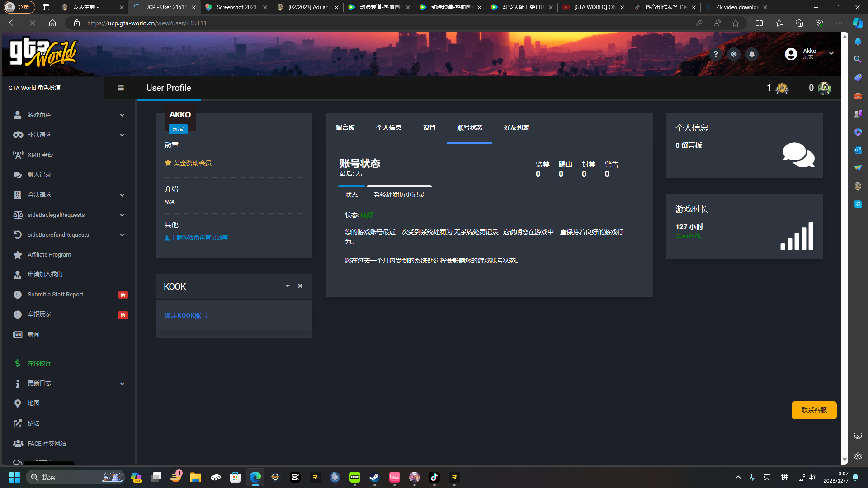Click the green character coin icon

pyautogui.click(x=824, y=88)
